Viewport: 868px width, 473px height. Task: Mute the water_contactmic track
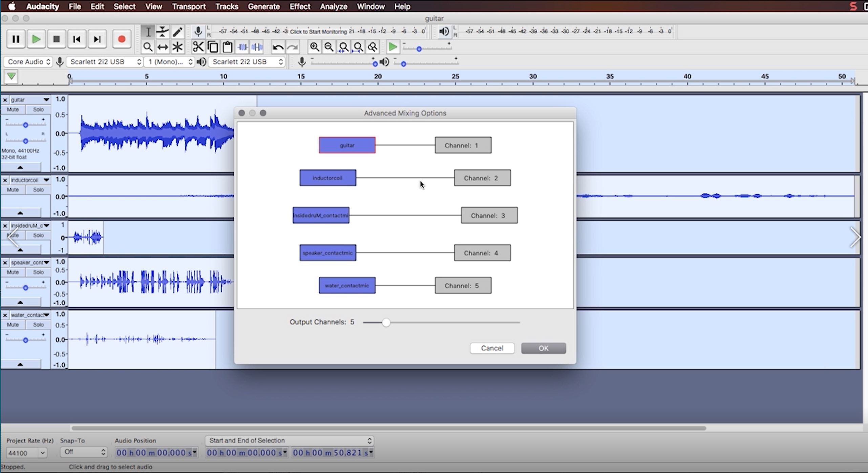tap(13, 325)
